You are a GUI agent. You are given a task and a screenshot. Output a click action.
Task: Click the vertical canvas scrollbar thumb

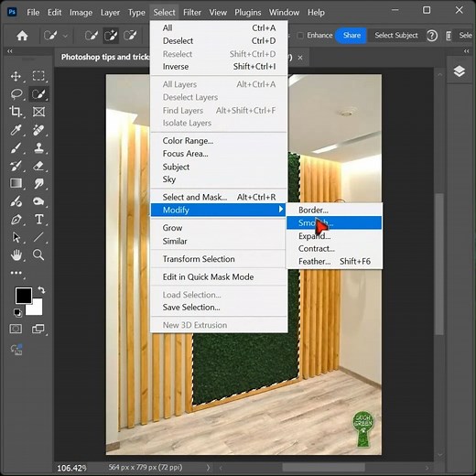coord(439,264)
